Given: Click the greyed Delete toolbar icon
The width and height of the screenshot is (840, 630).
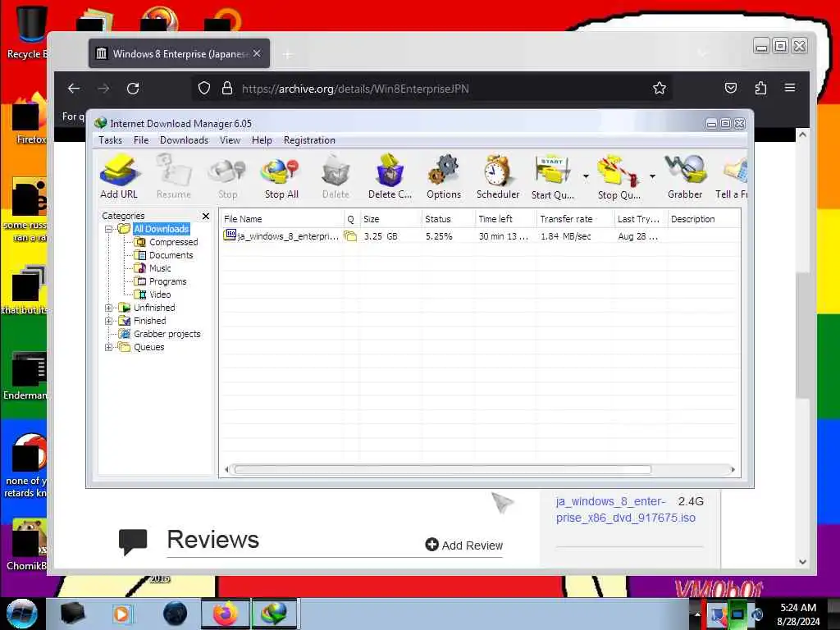Looking at the screenshot, I should [336, 176].
